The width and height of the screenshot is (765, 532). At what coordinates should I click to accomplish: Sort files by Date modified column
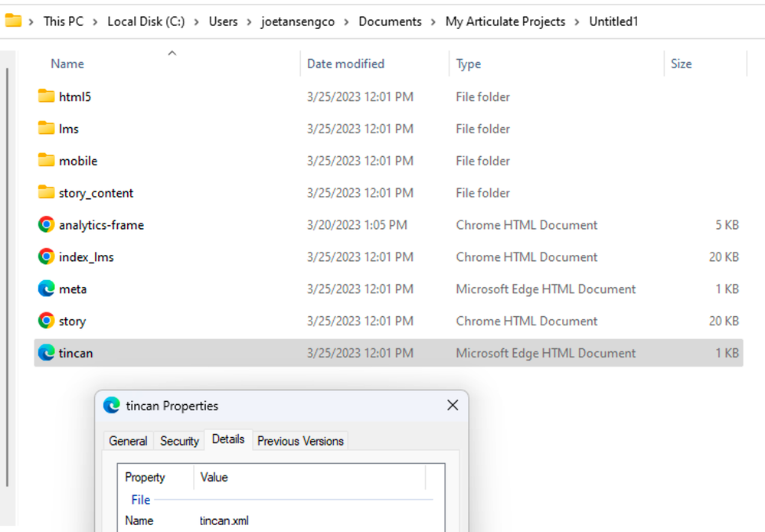tap(345, 64)
